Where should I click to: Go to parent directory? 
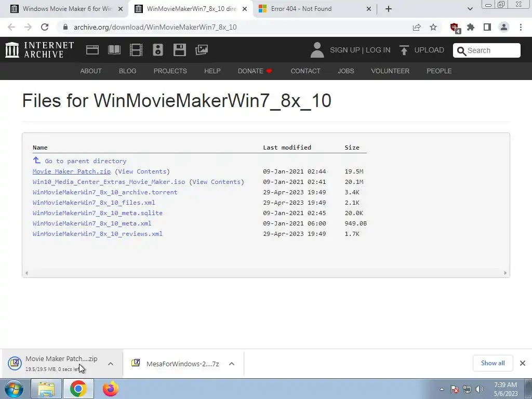pos(86,161)
